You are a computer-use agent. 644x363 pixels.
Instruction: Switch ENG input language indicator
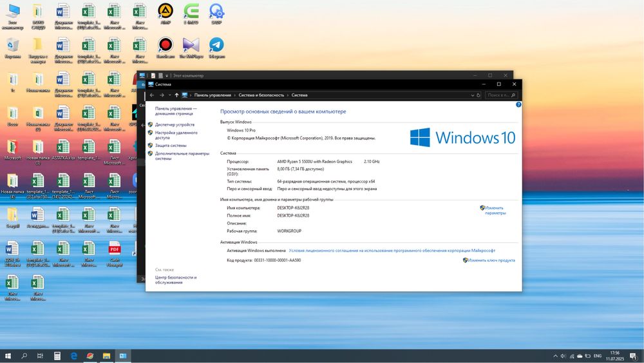click(x=598, y=356)
